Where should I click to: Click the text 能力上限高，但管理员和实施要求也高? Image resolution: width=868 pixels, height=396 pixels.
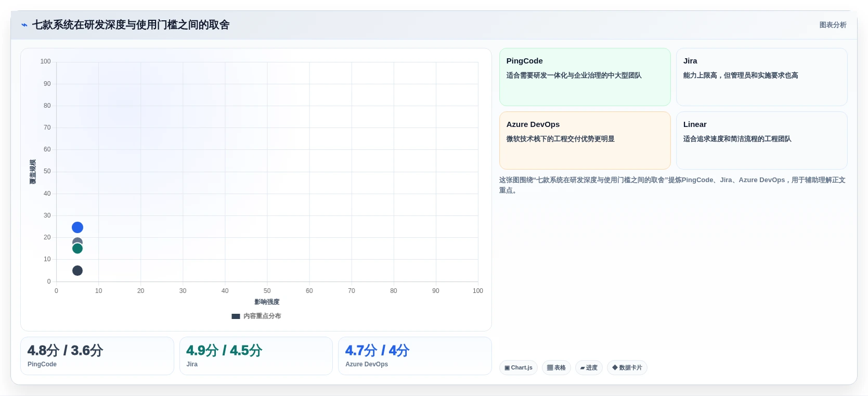click(741, 75)
